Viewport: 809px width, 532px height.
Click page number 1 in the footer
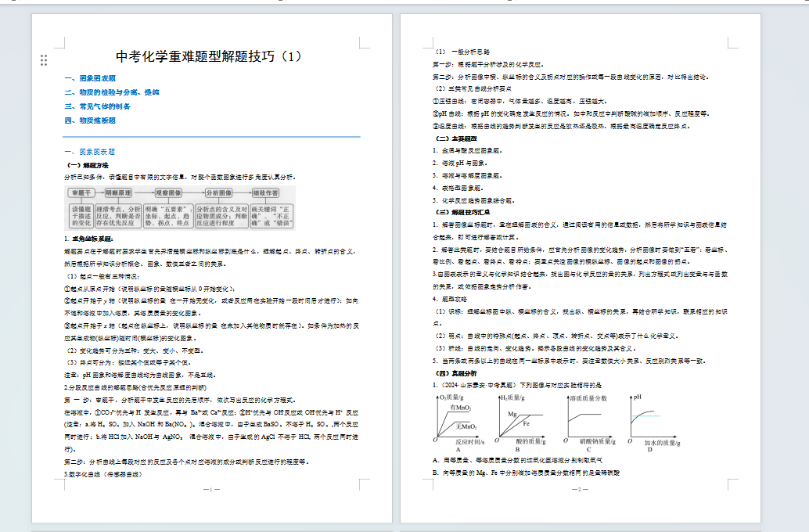pyautogui.click(x=211, y=489)
